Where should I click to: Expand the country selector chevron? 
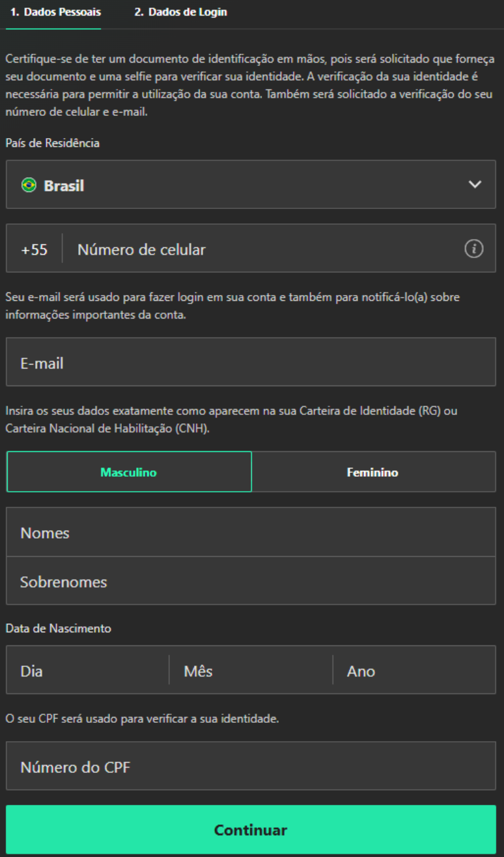(475, 184)
